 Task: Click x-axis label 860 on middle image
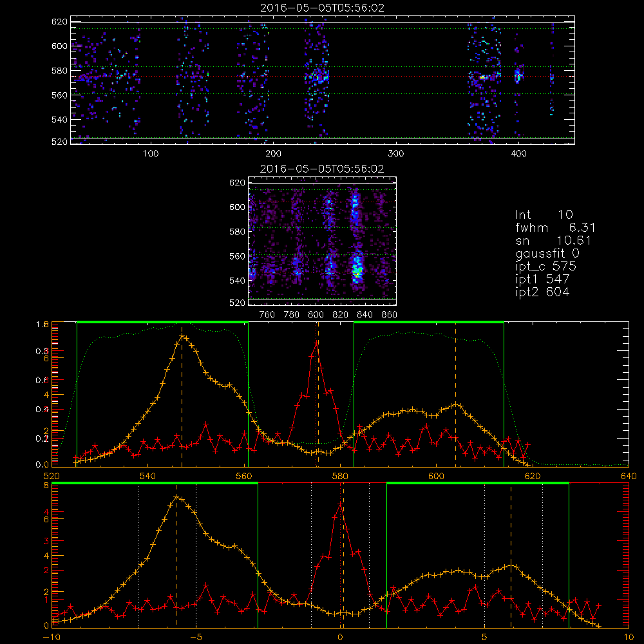[x=390, y=315]
